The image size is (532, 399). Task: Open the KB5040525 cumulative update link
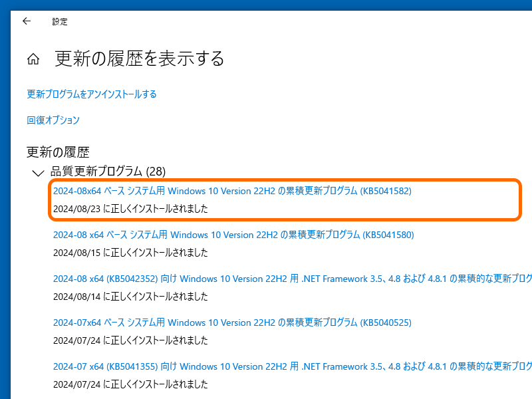point(233,323)
